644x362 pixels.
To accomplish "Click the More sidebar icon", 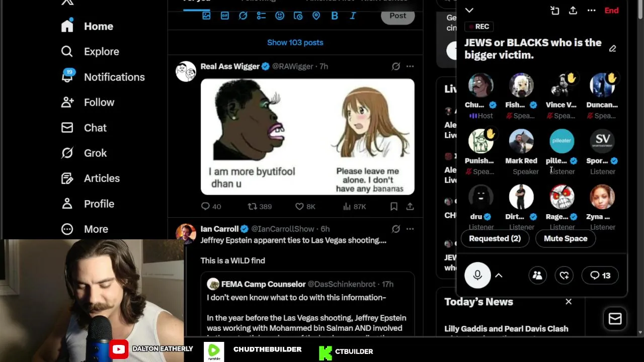I will (67, 229).
